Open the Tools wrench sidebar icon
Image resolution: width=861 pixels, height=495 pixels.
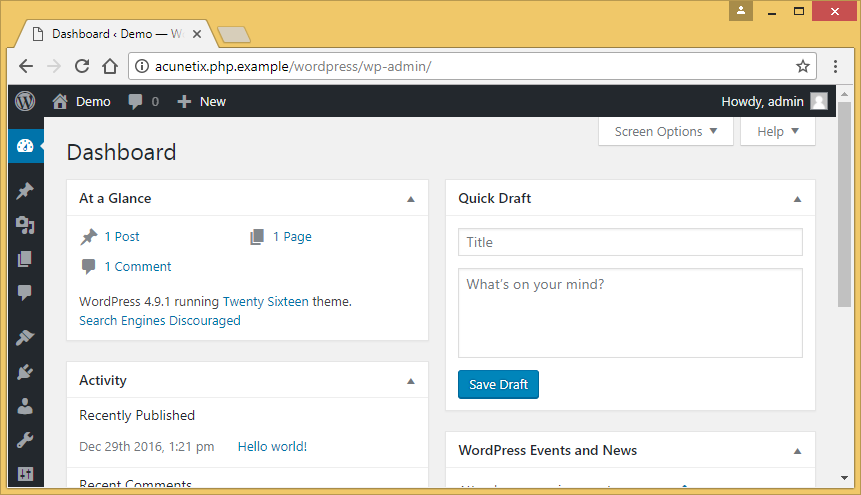click(x=25, y=440)
